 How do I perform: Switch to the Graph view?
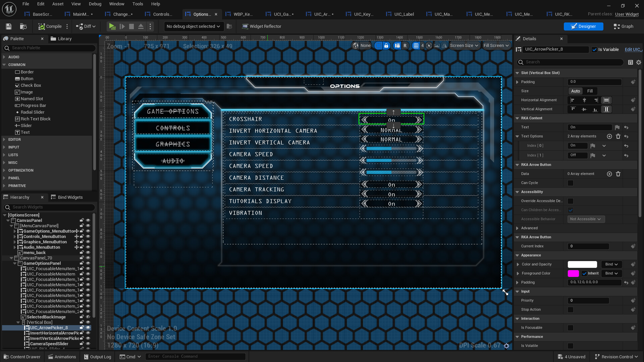[x=623, y=26]
